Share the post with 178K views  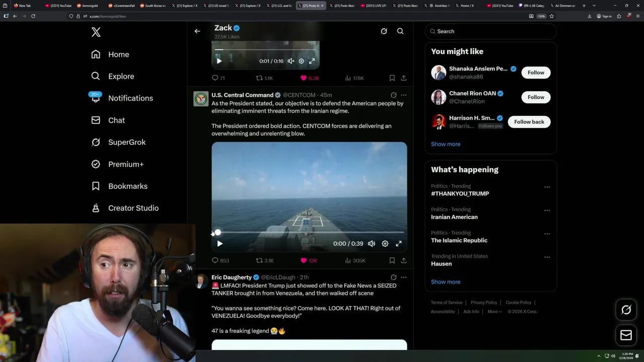coord(404,78)
